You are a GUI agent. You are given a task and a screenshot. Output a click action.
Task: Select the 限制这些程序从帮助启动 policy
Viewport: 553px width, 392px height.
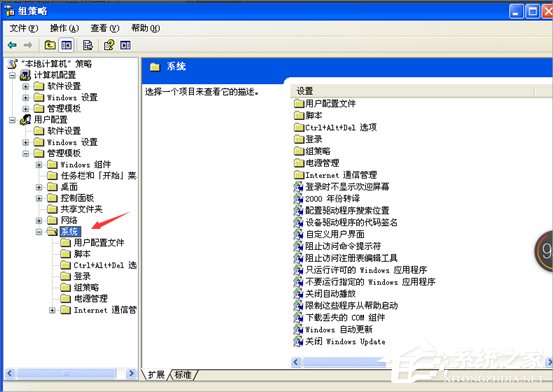click(345, 306)
